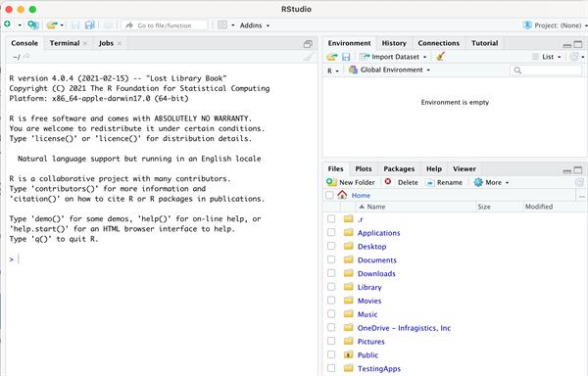Open the New File dropdown arrow
The width and height of the screenshot is (588, 376).
tap(20, 25)
